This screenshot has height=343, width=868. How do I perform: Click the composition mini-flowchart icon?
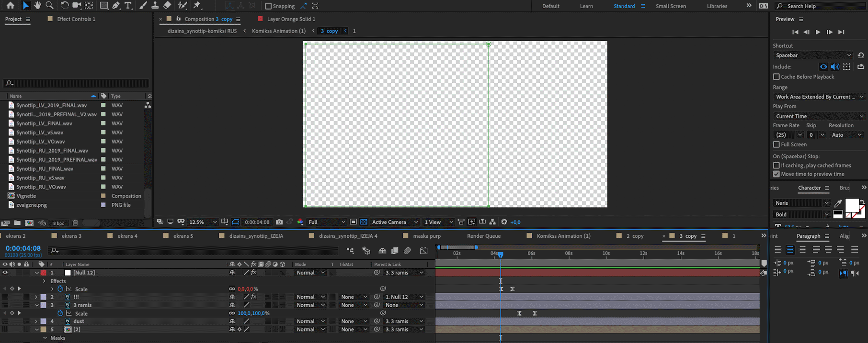tap(350, 251)
